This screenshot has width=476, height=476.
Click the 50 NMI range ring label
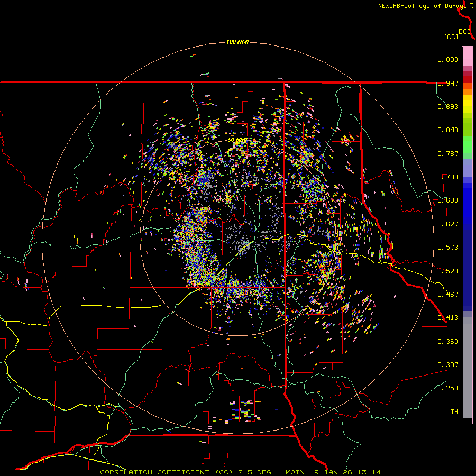(x=237, y=140)
